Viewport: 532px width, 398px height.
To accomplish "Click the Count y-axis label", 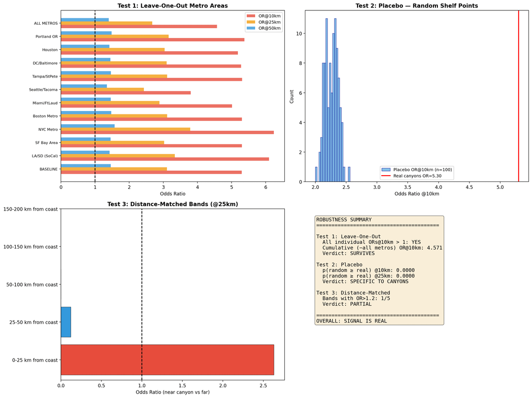I will [x=291, y=96].
